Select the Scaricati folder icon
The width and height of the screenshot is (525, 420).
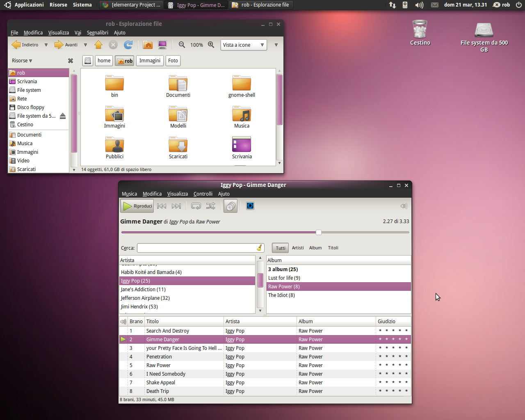tap(178, 145)
